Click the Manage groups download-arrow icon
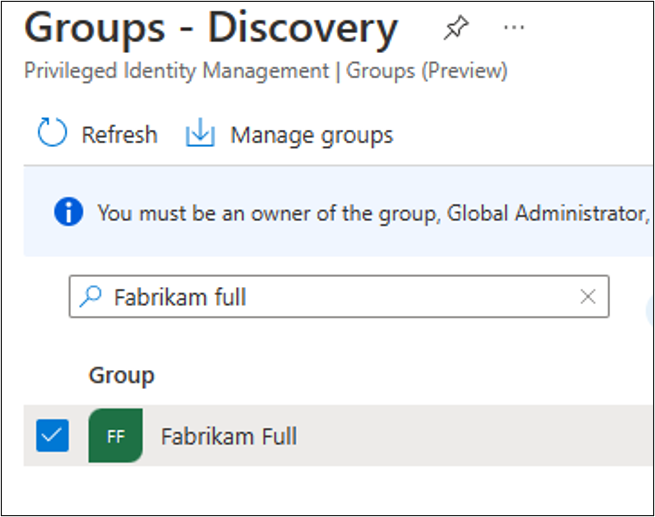Viewport: 655px width, 517px height. tap(201, 134)
